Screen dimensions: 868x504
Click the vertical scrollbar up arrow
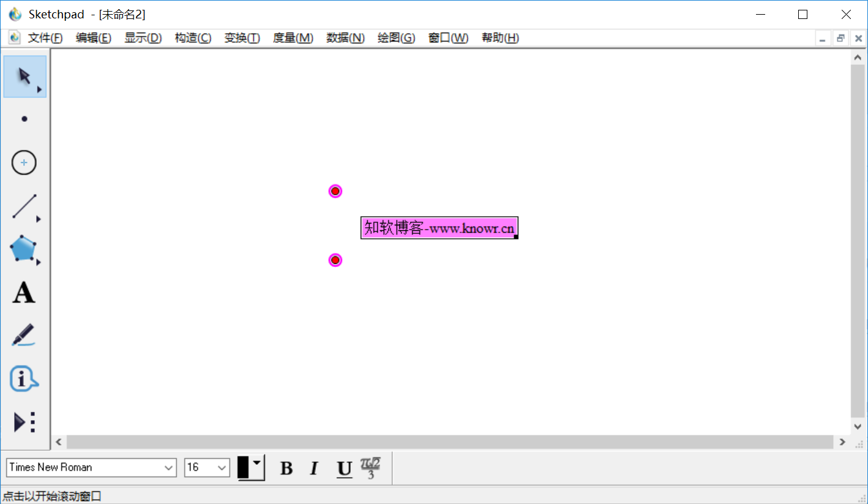coord(858,57)
